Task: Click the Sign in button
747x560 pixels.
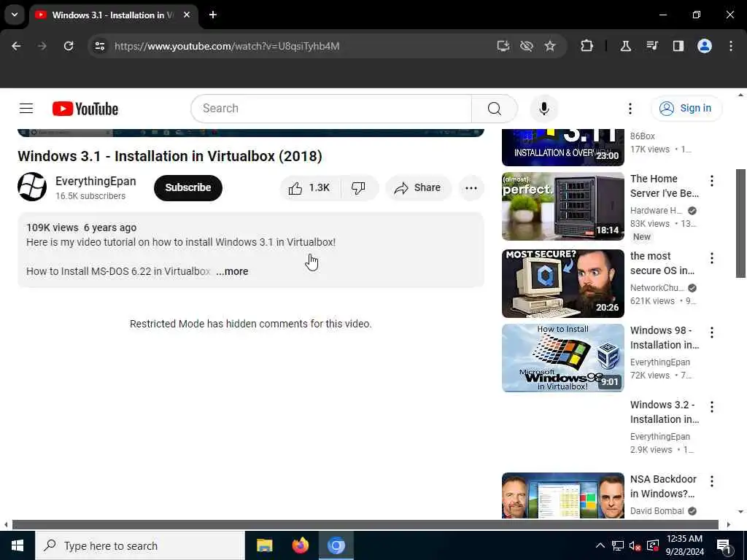Action: [x=686, y=109]
